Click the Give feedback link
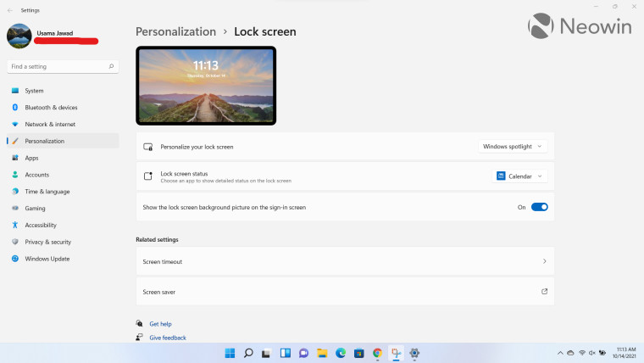 (x=168, y=338)
